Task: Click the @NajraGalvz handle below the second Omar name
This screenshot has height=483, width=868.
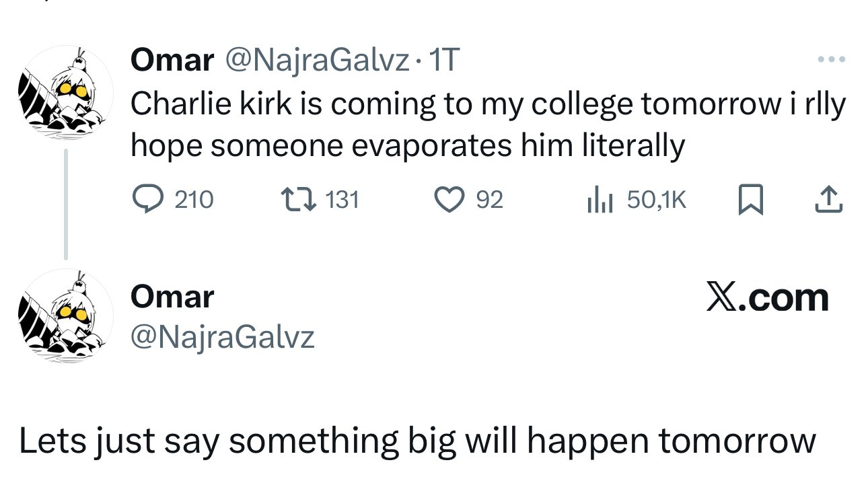Action: (223, 336)
